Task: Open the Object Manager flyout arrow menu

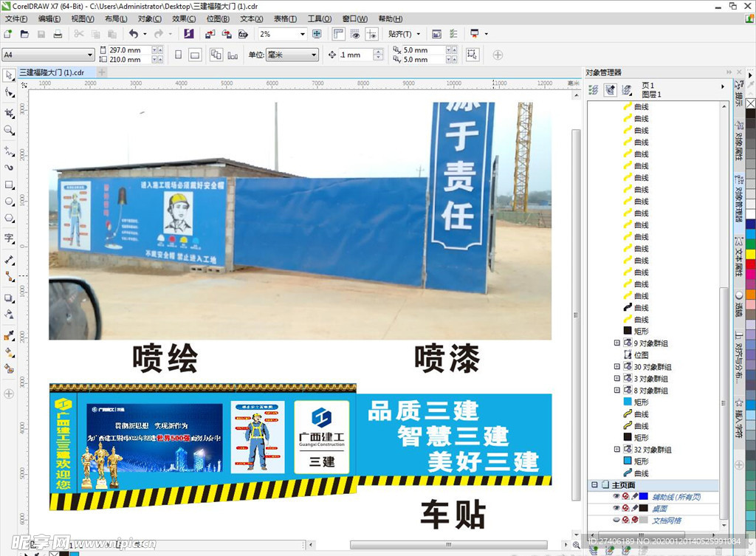Action: tap(722, 86)
